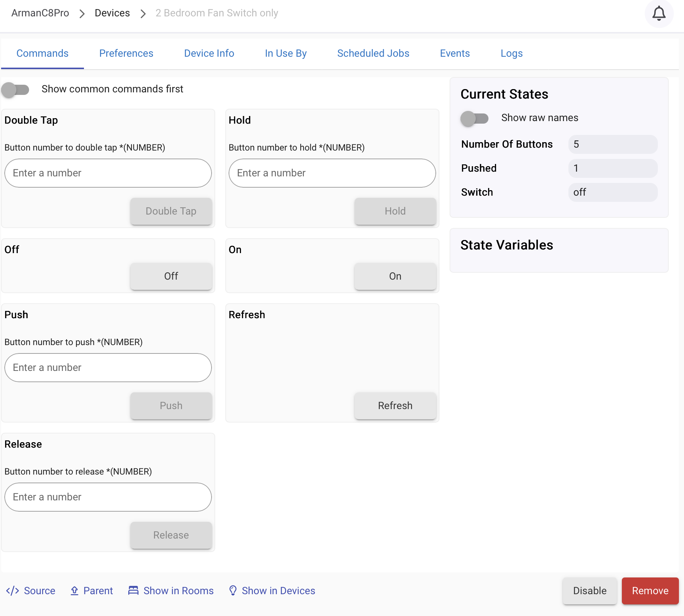Enable Show raw names switch
Screen dimensions: 684x616
coord(474,118)
